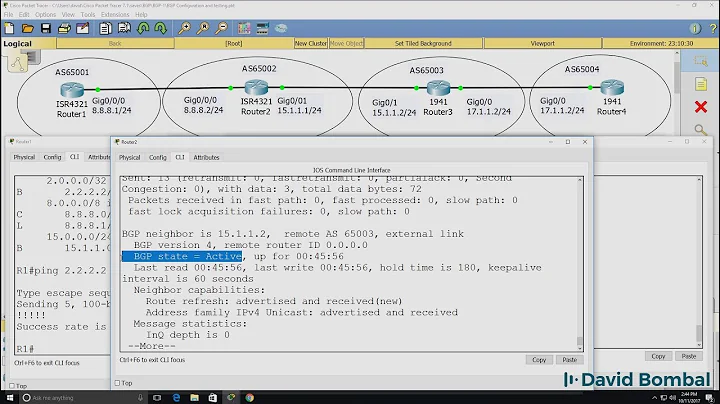
Task: Click Copy button in the rightmost background window
Action: pyautogui.click(x=658, y=356)
